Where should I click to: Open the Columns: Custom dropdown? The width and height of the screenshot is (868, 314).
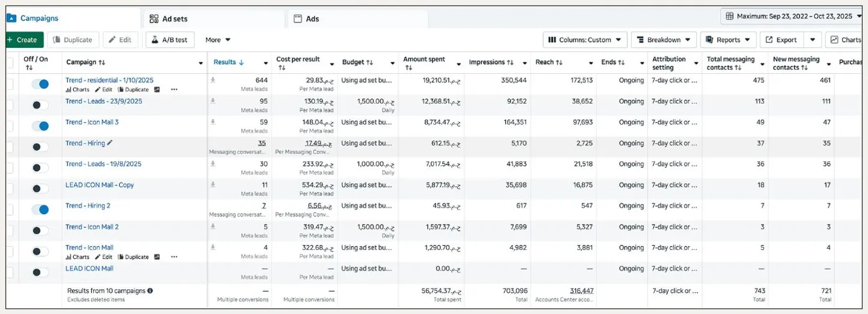[x=585, y=40]
